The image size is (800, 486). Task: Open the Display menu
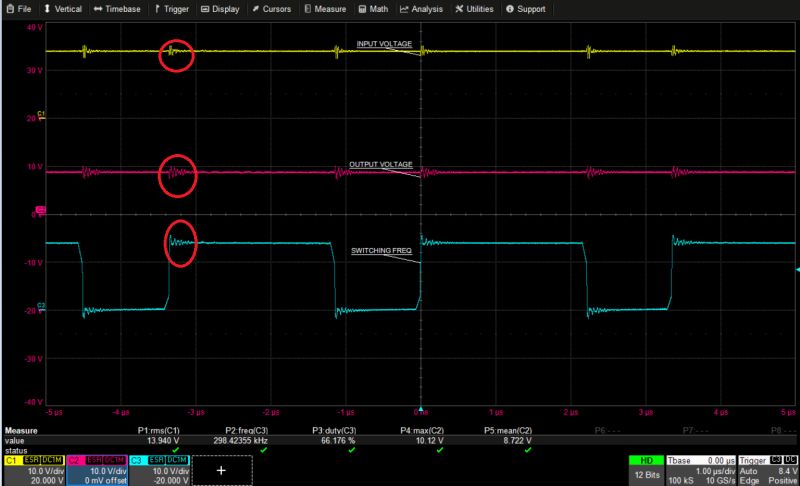tap(220, 9)
